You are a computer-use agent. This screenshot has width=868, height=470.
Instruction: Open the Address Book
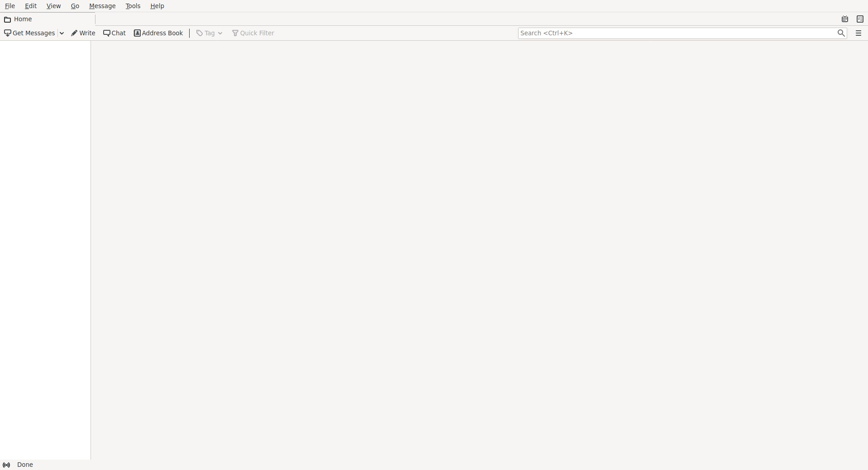[x=158, y=33]
